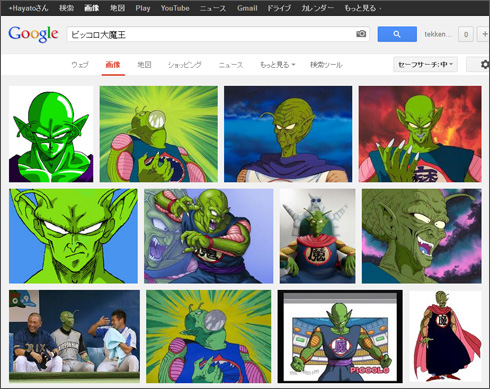Viewport: 490px width, 389px height.
Task: Open the notifications counter showing 0
Action: pos(466,34)
